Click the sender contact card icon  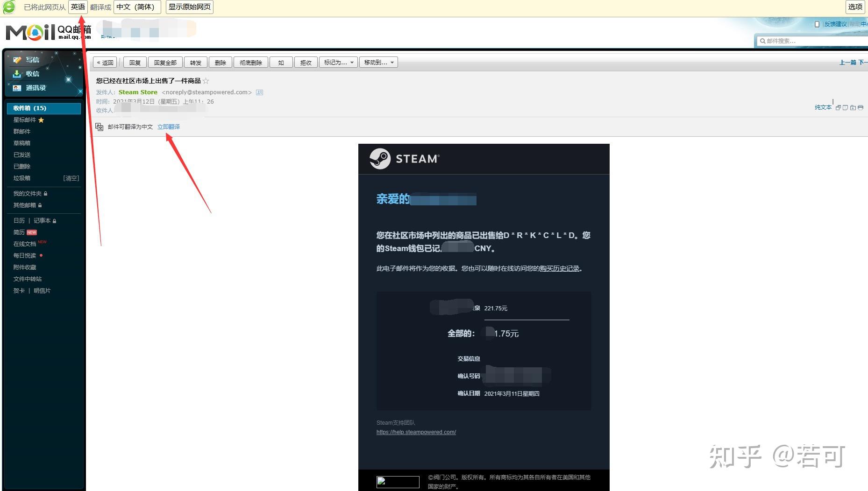(x=260, y=92)
